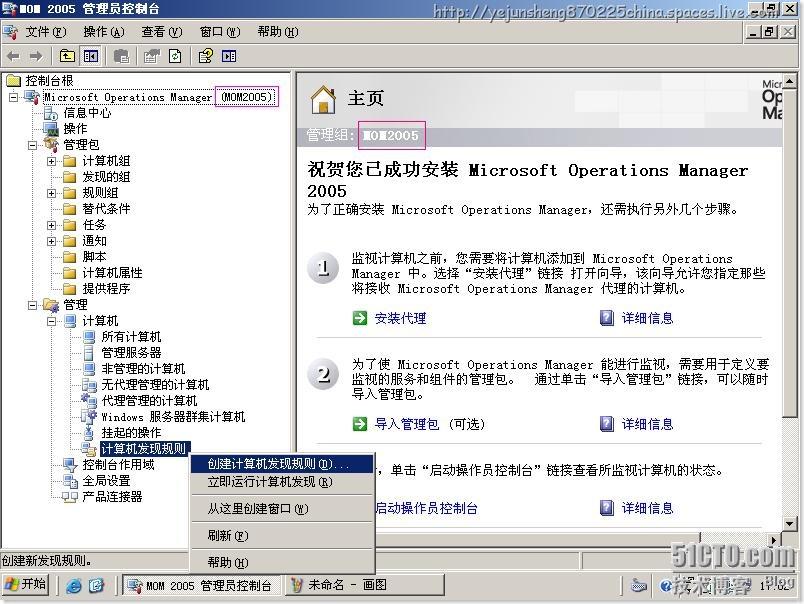
Task: Collapse the 计算机 node under 管理
Action: (x=51, y=321)
